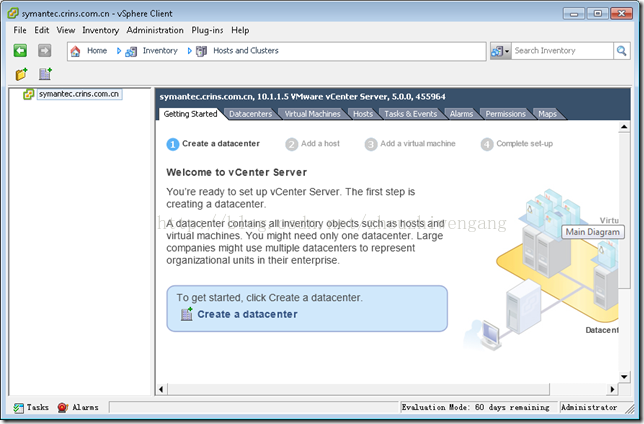Open the search scope dropdown

(x=500, y=51)
